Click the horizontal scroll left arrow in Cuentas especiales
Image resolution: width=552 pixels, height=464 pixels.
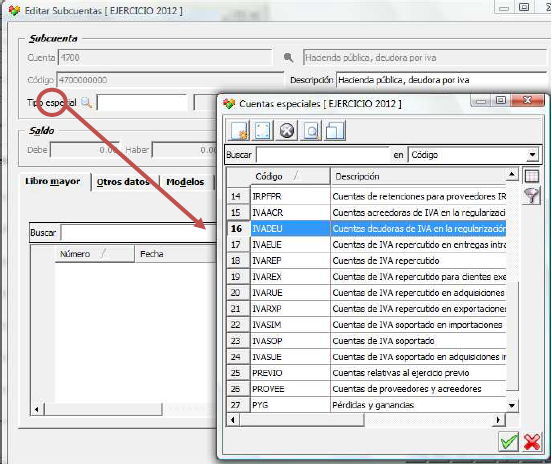(233, 420)
